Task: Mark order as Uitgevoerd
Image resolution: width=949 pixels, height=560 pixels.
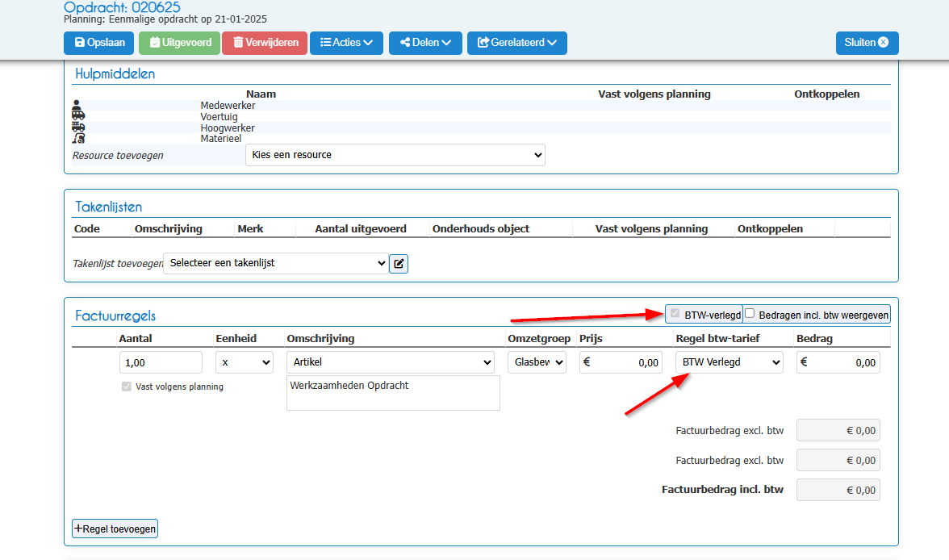Action: pos(180,43)
